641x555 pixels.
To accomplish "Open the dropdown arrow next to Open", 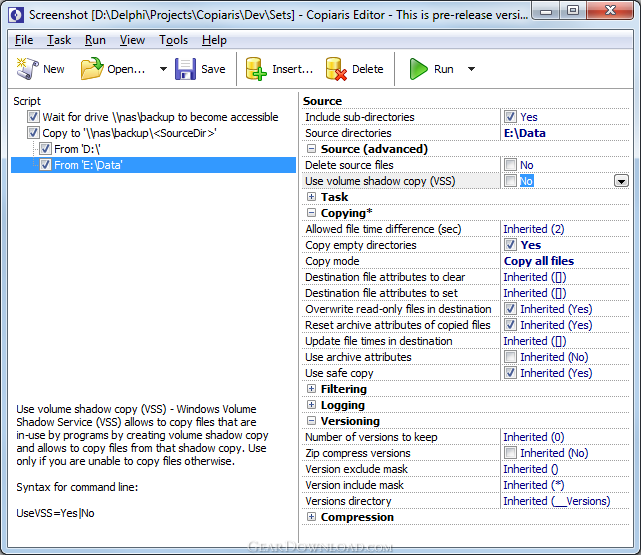I will pos(163,69).
